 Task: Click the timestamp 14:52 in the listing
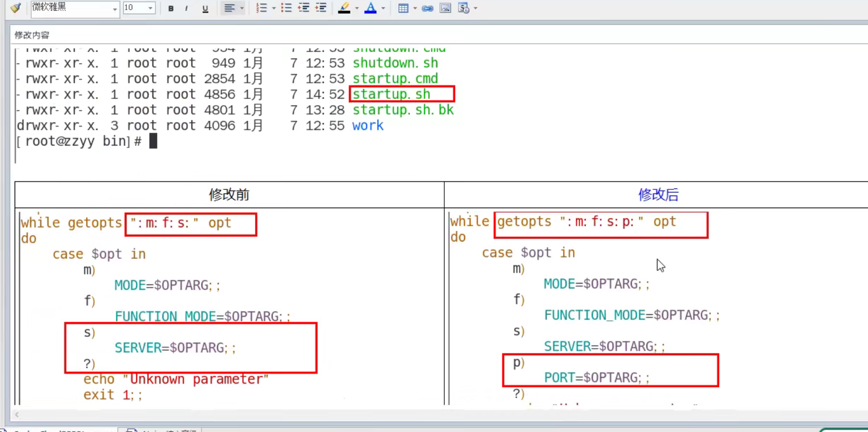pyautogui.click(x=325, y=94)
